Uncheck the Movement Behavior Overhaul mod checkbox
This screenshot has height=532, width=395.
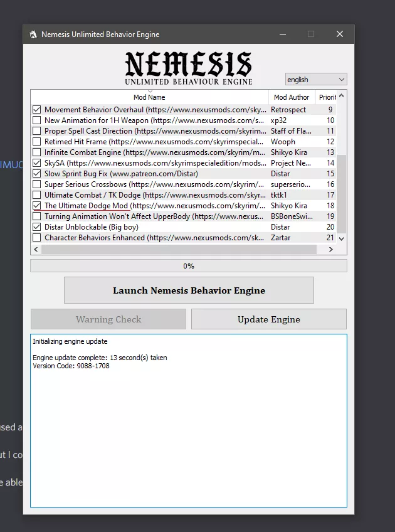(36, 110)
